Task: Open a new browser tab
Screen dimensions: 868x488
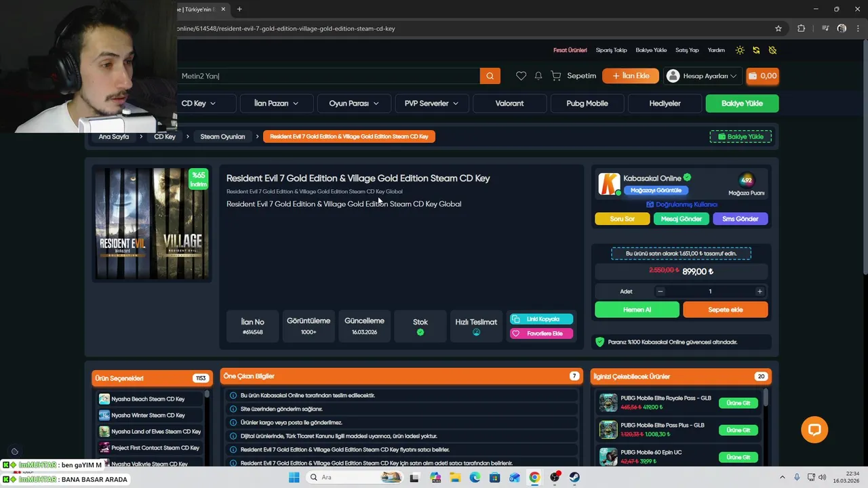Action: (x=239, y=9)
